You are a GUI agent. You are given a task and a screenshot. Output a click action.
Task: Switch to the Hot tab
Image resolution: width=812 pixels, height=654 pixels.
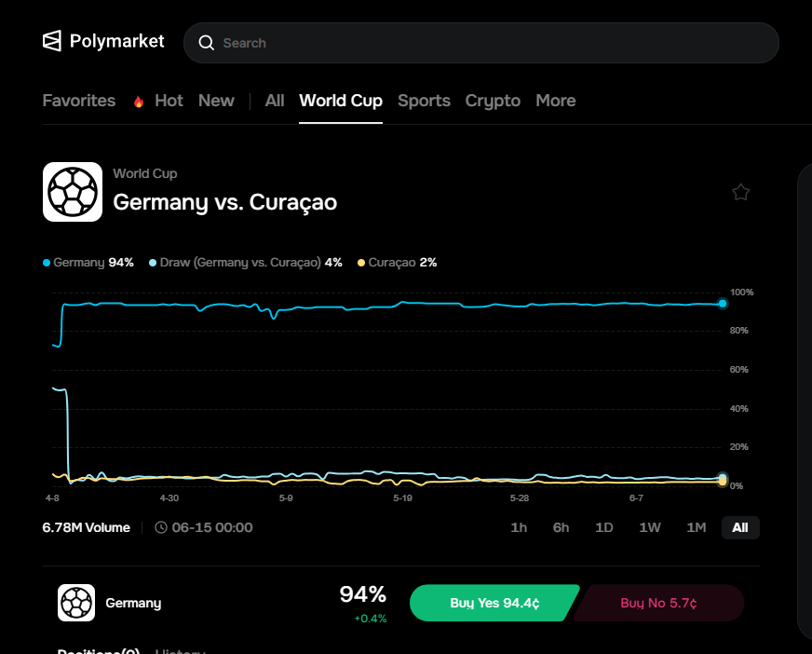coord(169,101)
